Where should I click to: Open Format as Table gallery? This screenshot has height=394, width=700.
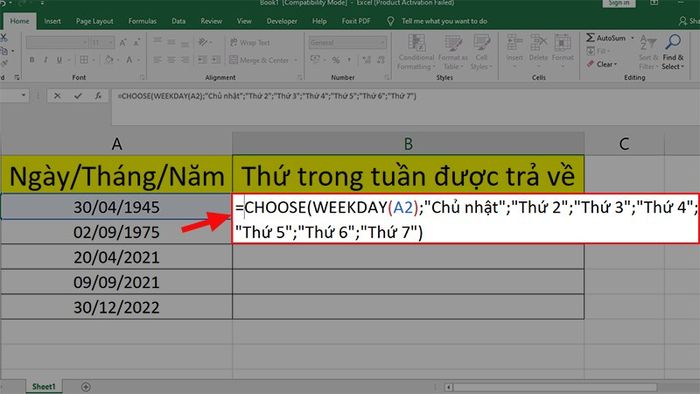pos(453,52)
